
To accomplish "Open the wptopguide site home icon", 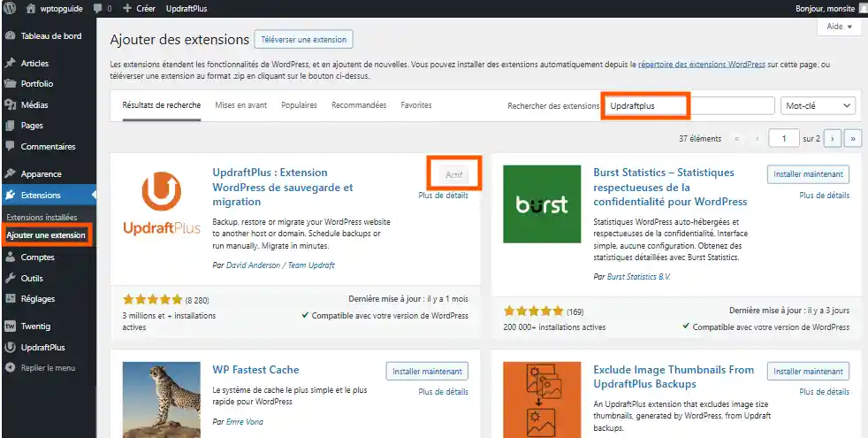I will click(31, 8).
